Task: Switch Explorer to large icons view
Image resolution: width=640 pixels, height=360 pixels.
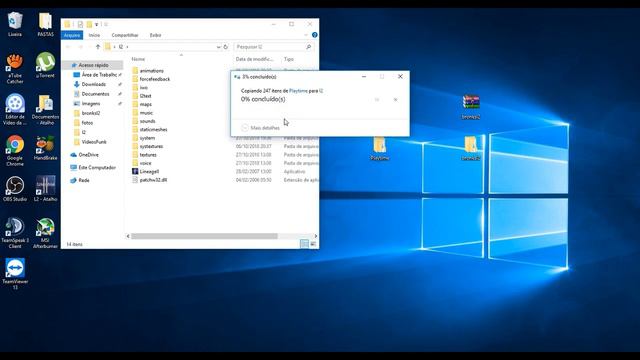Action: 313,244
